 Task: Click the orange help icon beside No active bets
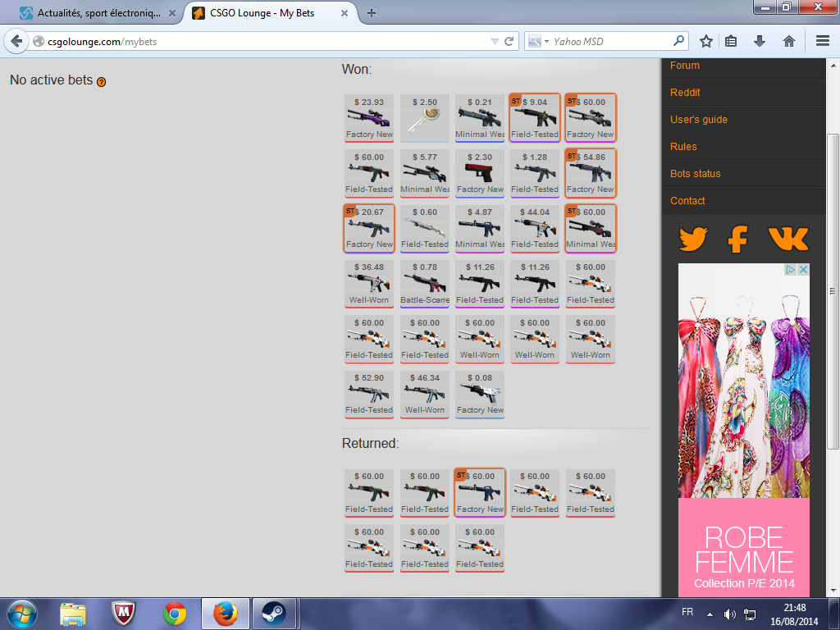(102, 82)
